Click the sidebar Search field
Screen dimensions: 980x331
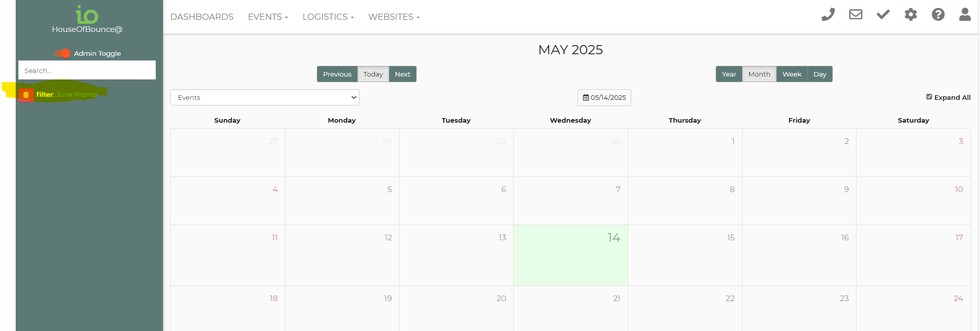pyautogui.click(x=87, y=70)
